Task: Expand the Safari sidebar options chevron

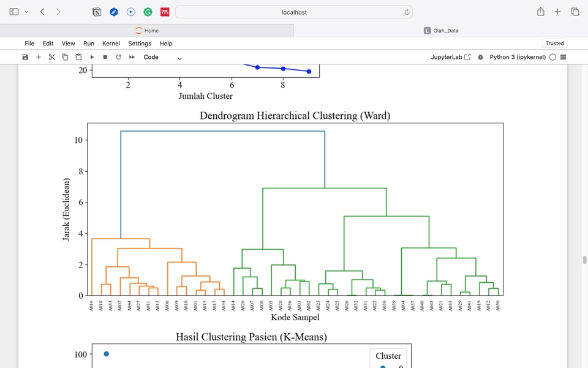Action: pyautogui.click(x=26, y=12)
